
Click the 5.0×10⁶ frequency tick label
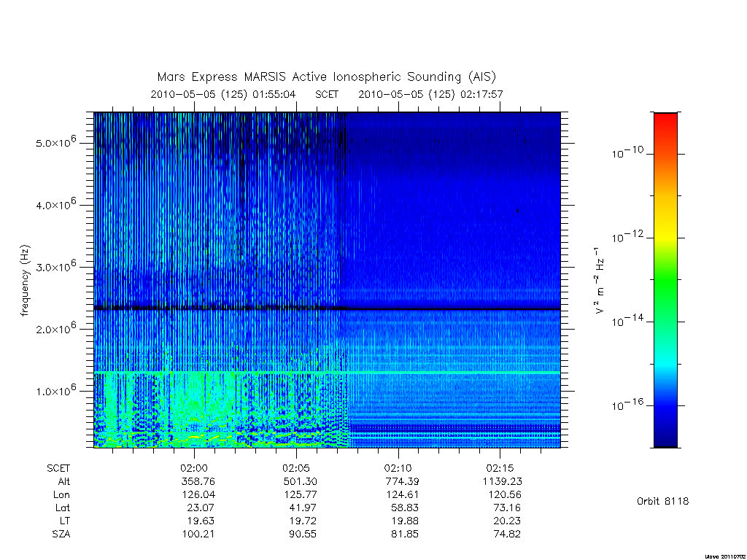[x=55, y=142]
